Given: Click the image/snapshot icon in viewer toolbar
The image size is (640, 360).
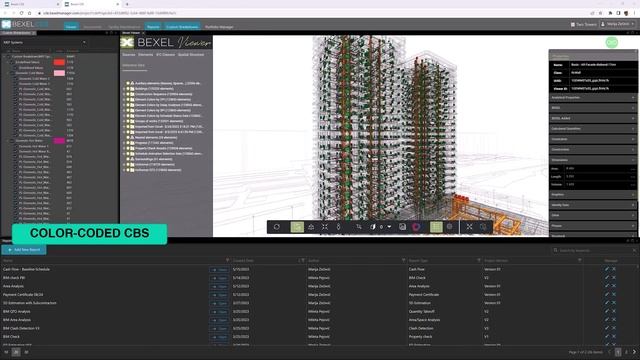Looking at the screenshot, I should [402, 227].
